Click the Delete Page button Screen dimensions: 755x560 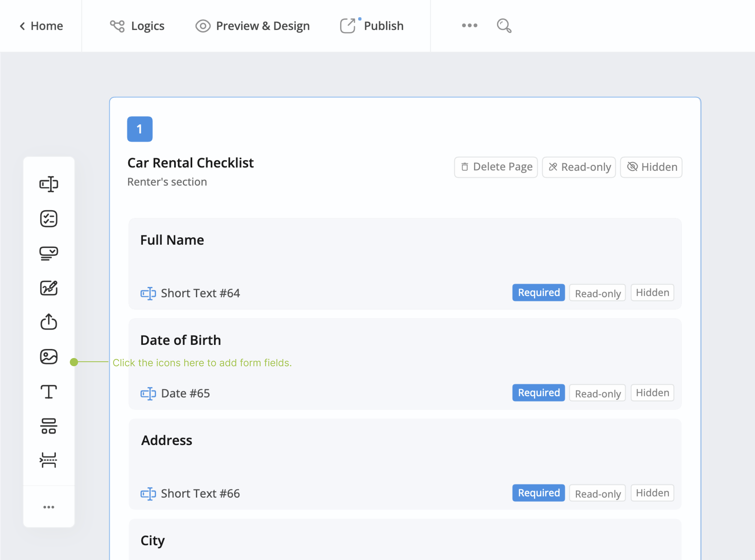(496, 167)
